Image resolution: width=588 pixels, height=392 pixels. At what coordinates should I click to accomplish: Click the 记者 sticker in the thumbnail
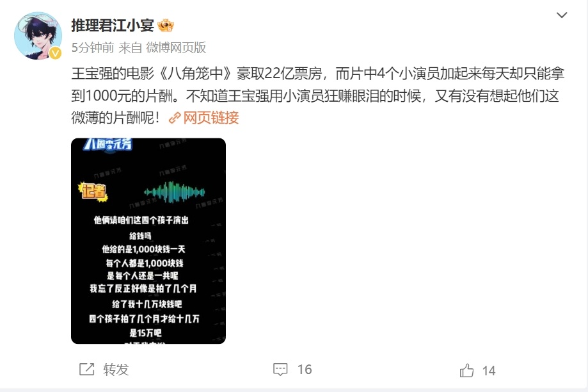(x=93, y=192)
